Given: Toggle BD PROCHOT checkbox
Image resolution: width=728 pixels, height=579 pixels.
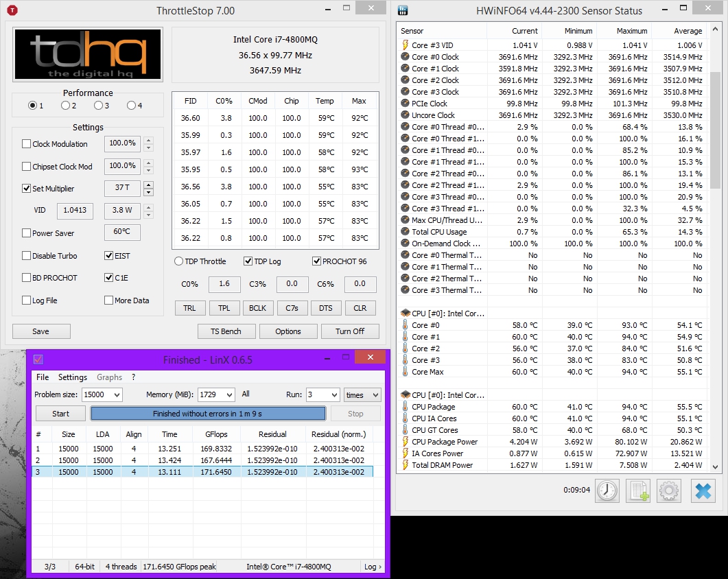Looking at the screenshot, I should tap(27, 278).
